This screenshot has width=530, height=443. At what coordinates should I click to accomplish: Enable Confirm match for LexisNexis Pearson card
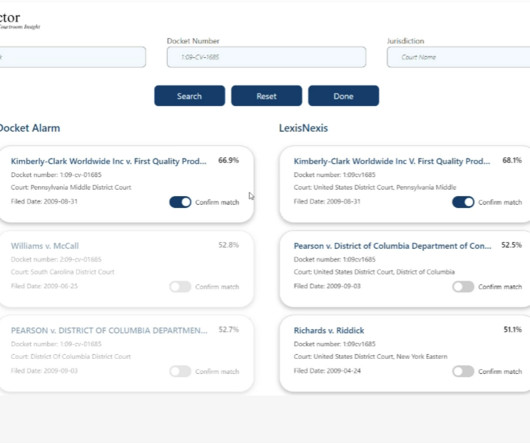tap(463, 287)
